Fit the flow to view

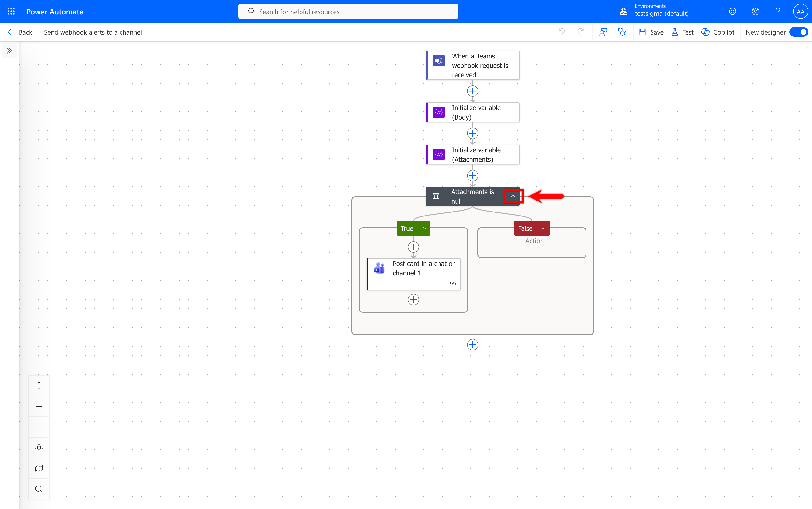[39, 448]
